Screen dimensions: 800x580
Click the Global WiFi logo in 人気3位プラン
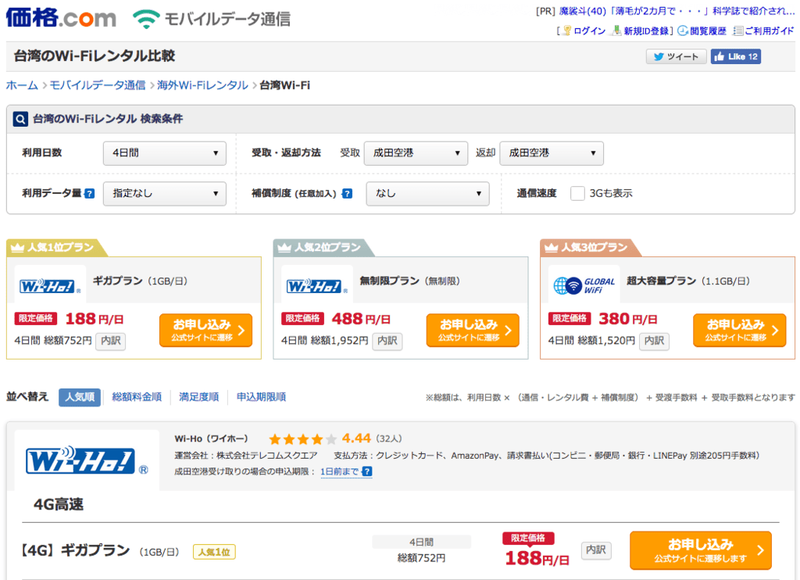pos(584,286)
